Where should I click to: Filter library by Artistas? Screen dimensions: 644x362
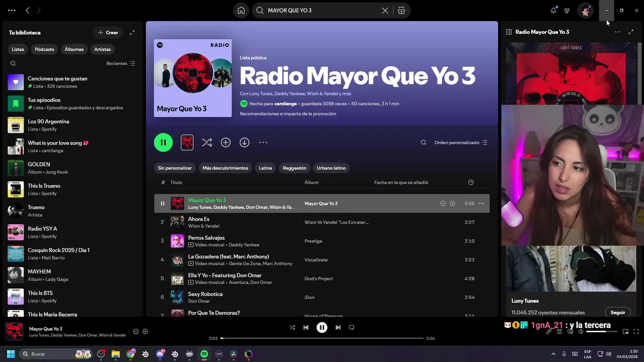coord(102,49)
